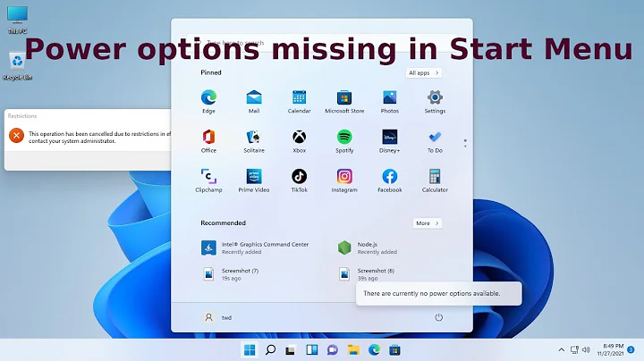Click the Power button in Start menu

[x=438, y=317]
